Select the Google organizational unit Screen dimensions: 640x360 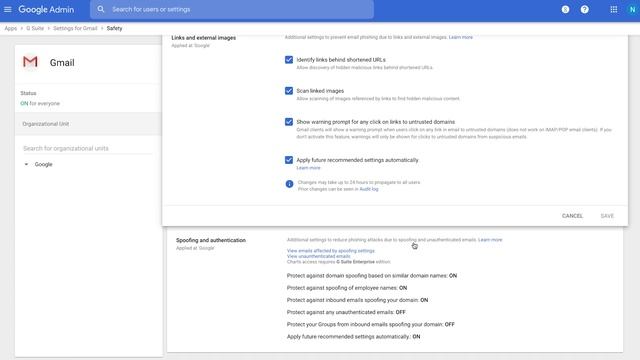[43, 164]
